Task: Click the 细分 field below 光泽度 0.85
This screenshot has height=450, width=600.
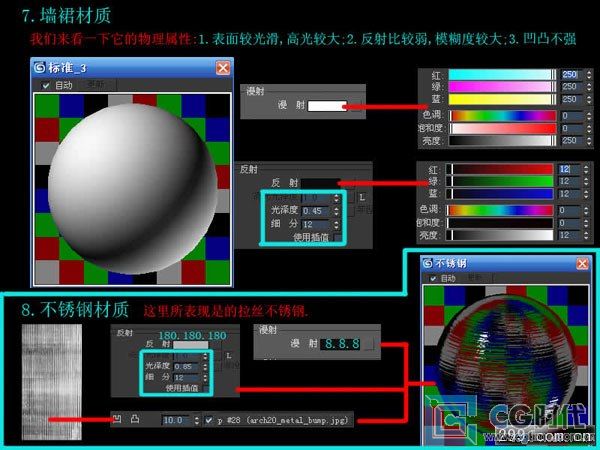Action: coord(187,378)
